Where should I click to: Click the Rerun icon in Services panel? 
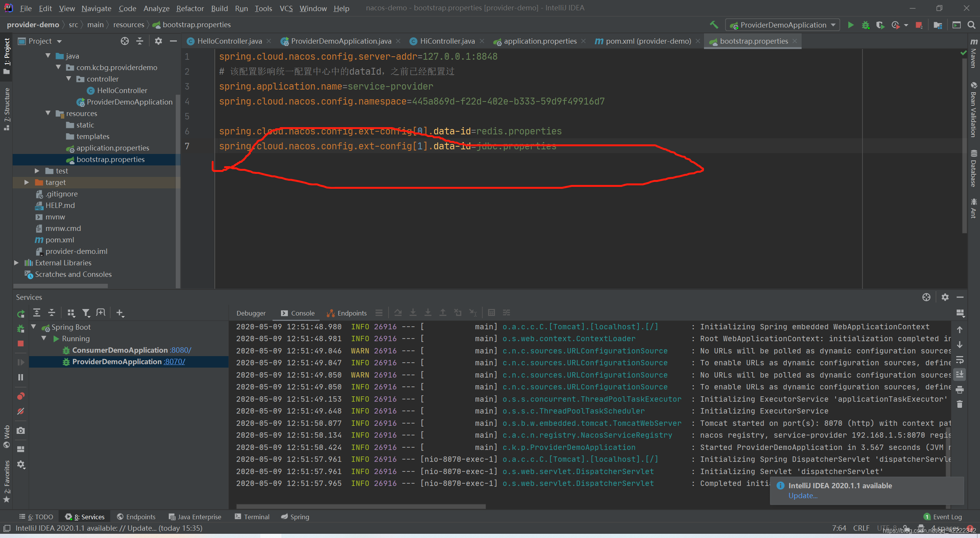pos(21,314)
